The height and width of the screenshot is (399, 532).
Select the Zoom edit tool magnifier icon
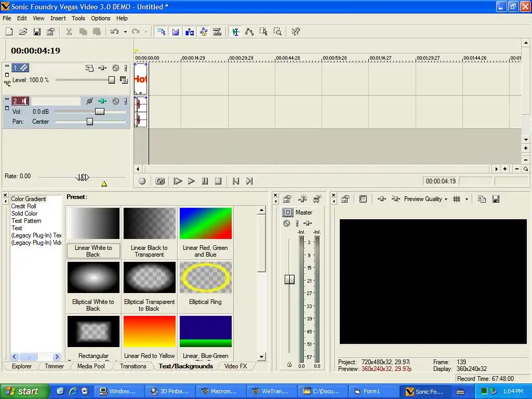pyautogui.click(x=277, y=32)
